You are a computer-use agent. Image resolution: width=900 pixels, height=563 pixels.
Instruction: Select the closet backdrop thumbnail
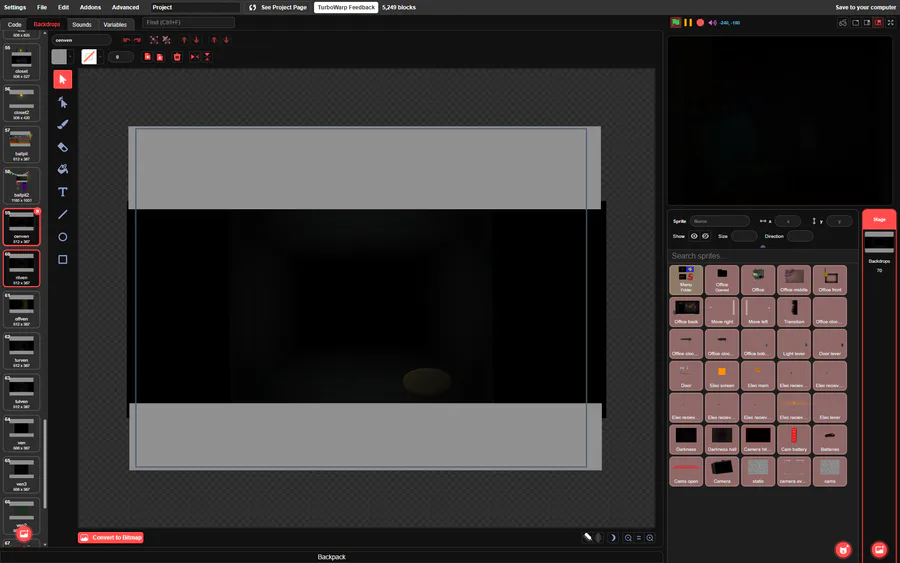21,61
